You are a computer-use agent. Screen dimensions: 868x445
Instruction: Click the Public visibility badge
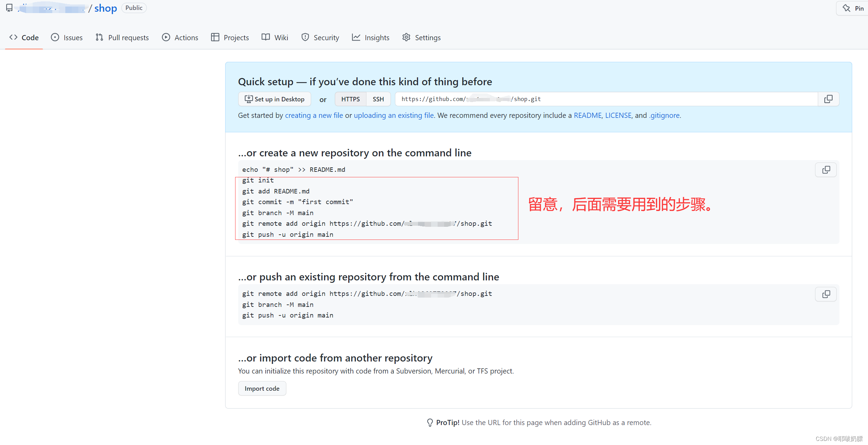tap(134, 8)
